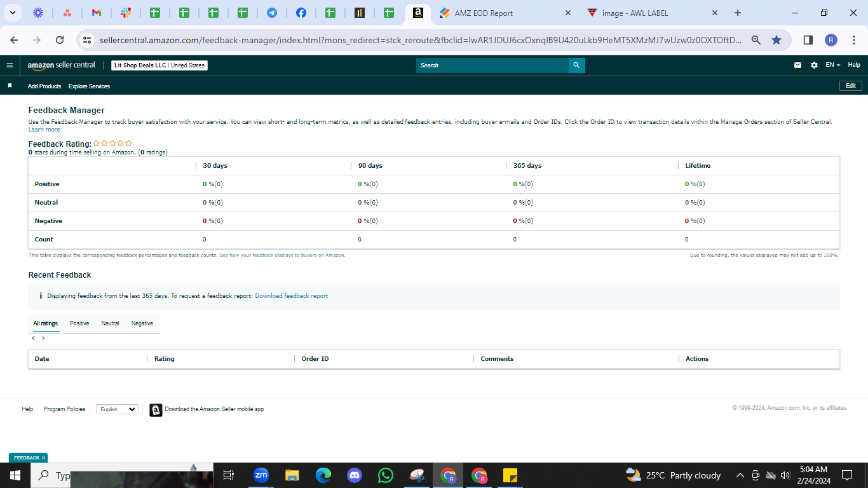
Task: Open the Add Products menu item
Action: pos(44,86)
